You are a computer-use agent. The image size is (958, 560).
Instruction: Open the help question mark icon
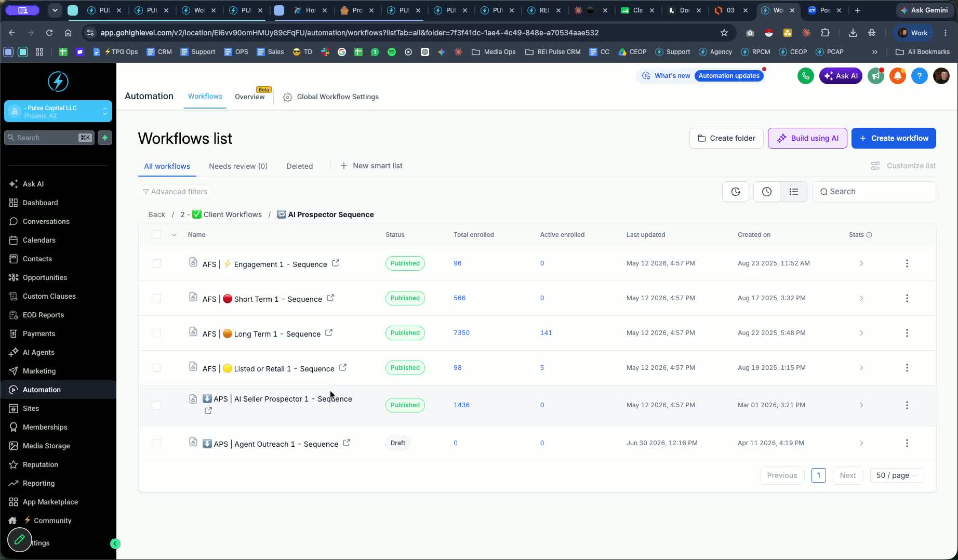(920, 76)
